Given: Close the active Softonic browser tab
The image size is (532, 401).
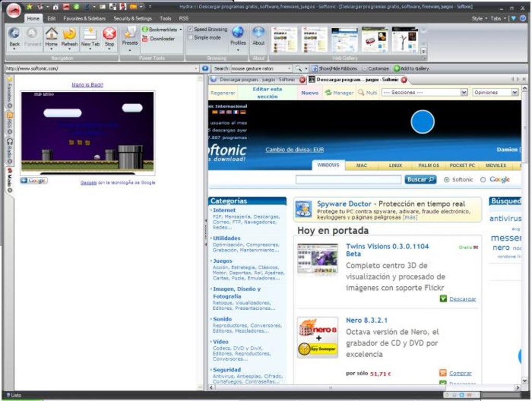Looking at the screenshot, I should coord(404,80).
